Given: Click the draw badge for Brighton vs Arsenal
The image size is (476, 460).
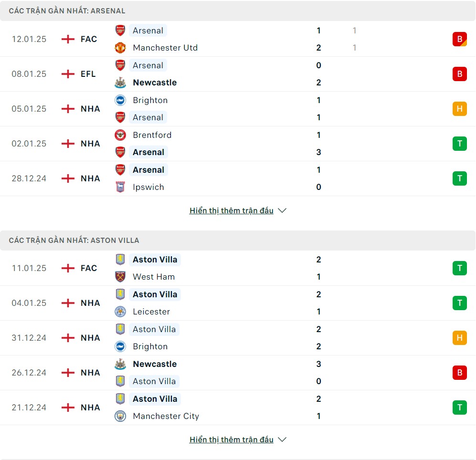Looking at the screenshot, I should [x=460, y=109].
